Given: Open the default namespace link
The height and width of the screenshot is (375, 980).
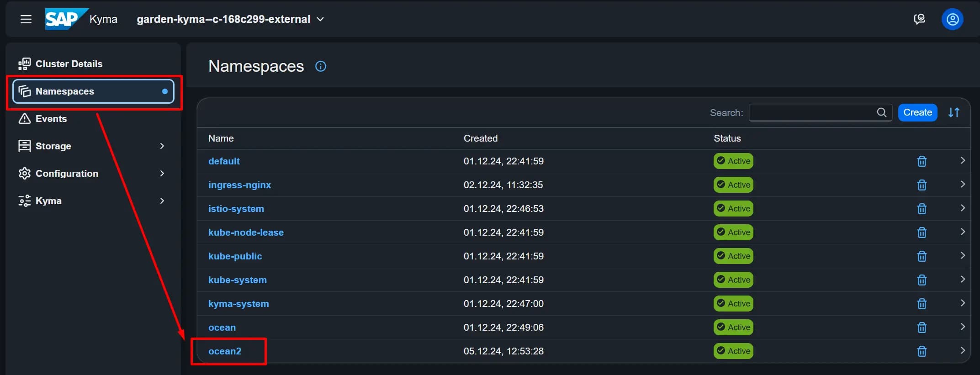Looking at the screenshot, I should tap(224, 161).
